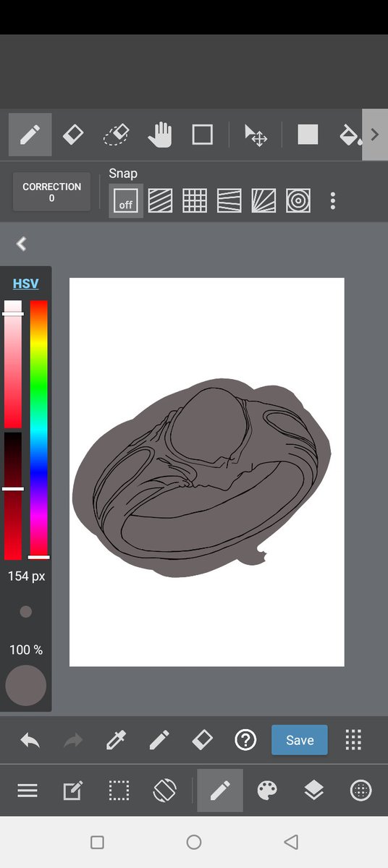Save the drawing with Save button
Screen dimensions: 388x868
click(300, 740)
